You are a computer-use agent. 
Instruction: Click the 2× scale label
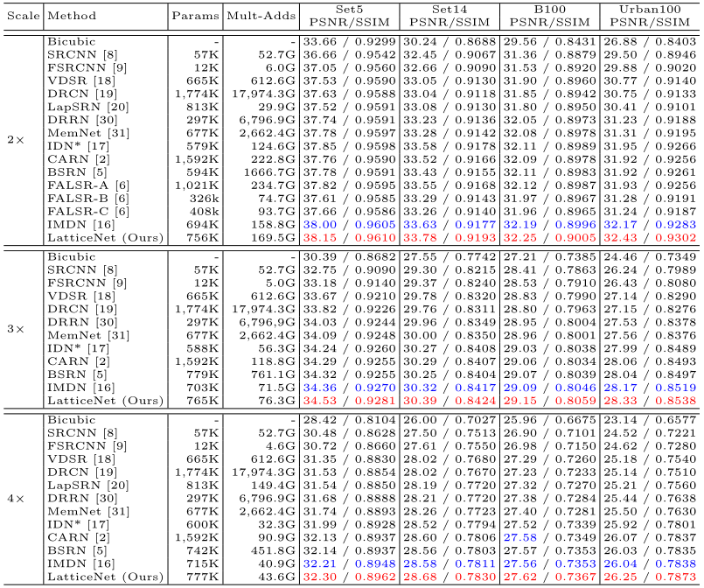(x=16, y=140)
